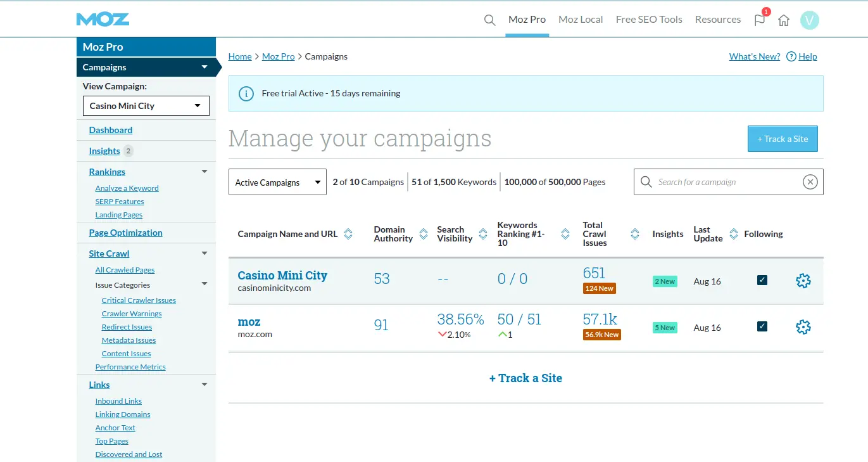Collapse the Issue Categories arrow
This screenshot has width=868, height=462.
pyautogui.click(x=204, y=285)
